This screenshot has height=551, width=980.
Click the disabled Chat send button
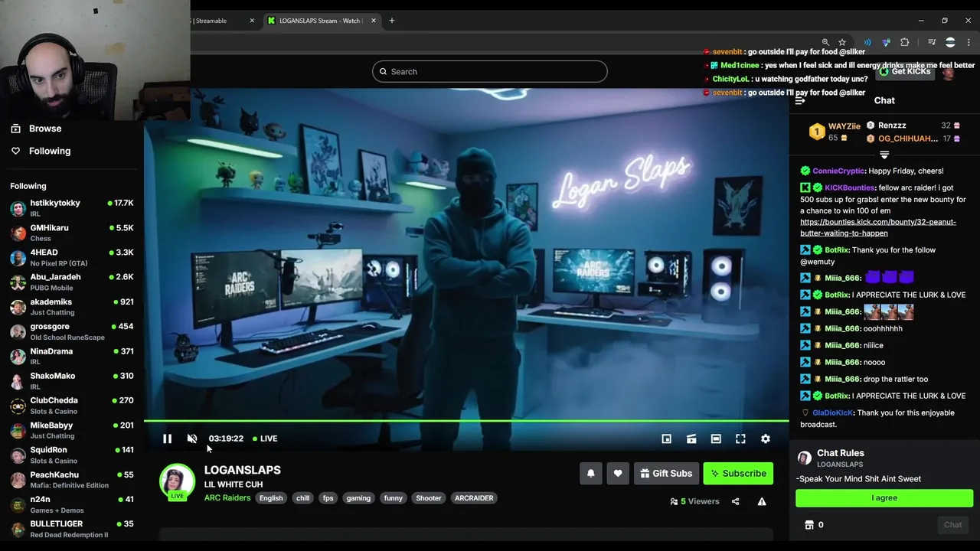(952, 525)
